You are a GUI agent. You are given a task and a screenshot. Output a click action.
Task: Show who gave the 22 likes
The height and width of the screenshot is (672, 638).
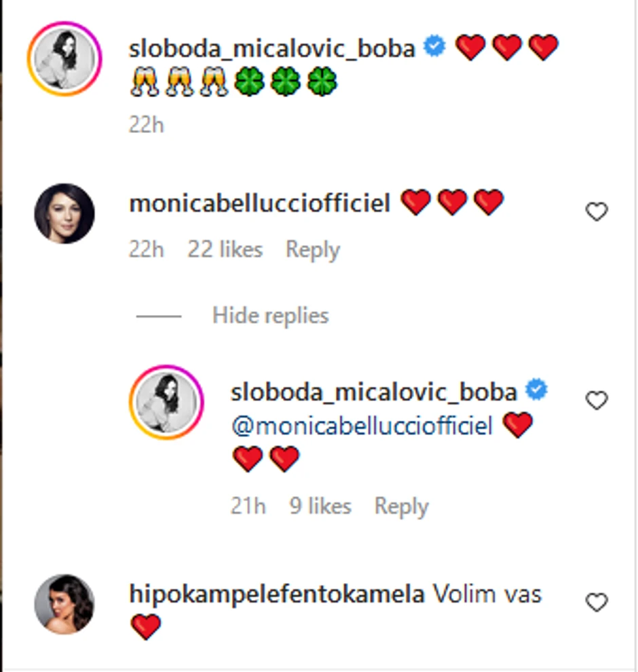225,250
